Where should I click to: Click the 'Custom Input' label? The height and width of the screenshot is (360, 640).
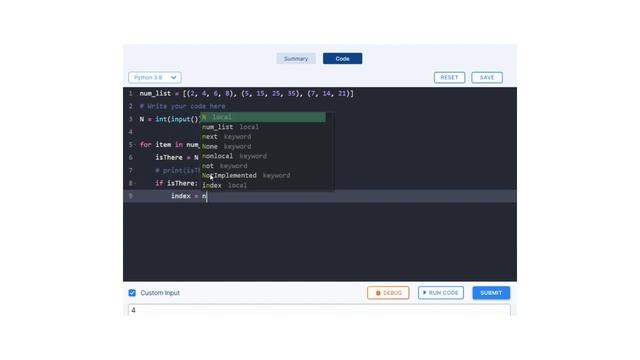pos(160,293)
